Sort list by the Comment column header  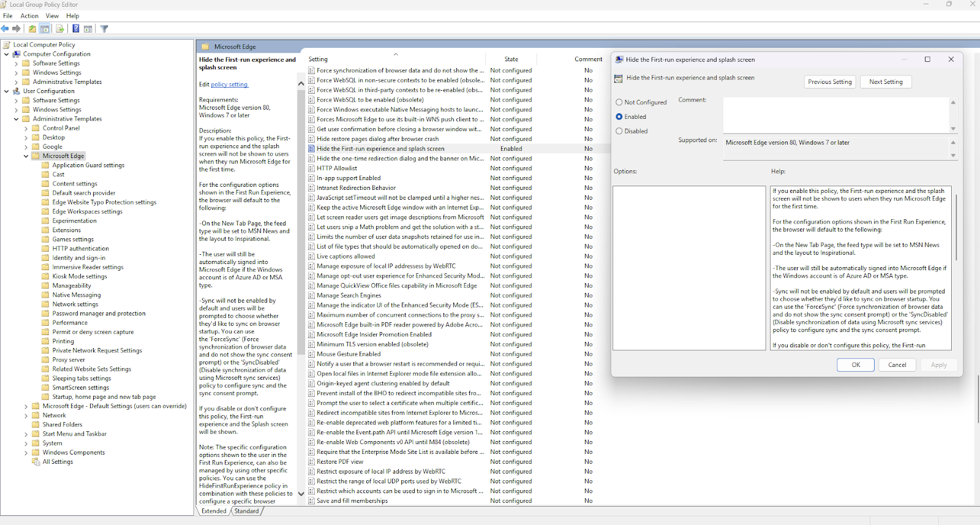coord(588,59)
